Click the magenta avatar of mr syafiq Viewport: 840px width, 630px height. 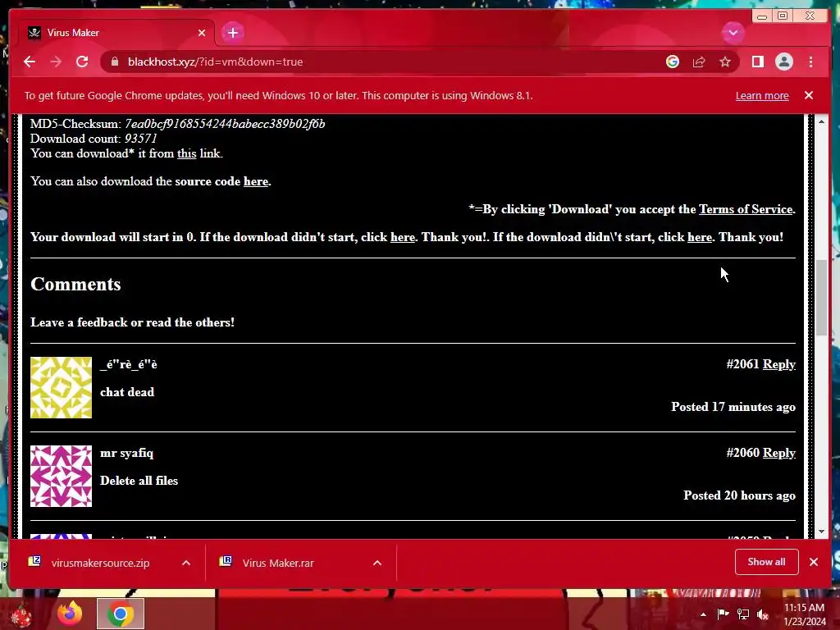click(61, 477)
